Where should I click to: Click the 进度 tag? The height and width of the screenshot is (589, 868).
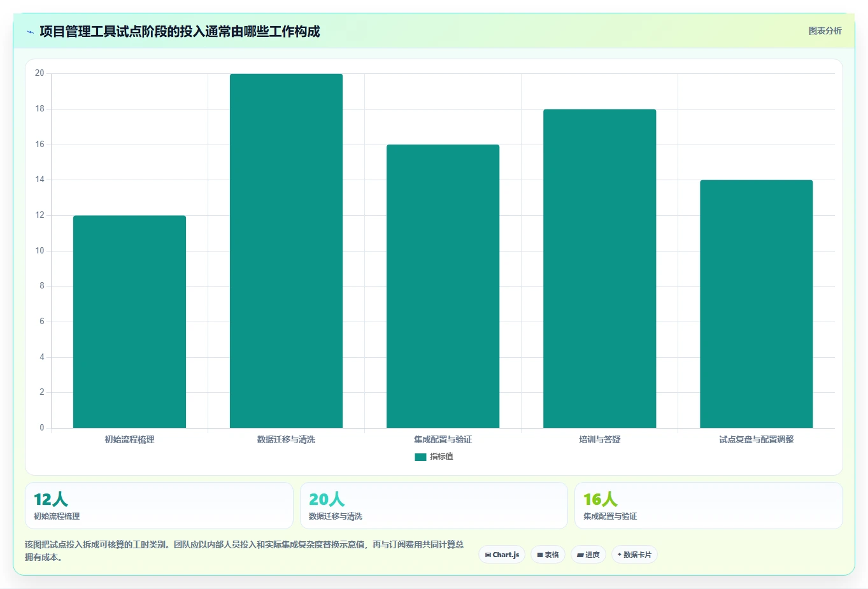click(588, 555)
